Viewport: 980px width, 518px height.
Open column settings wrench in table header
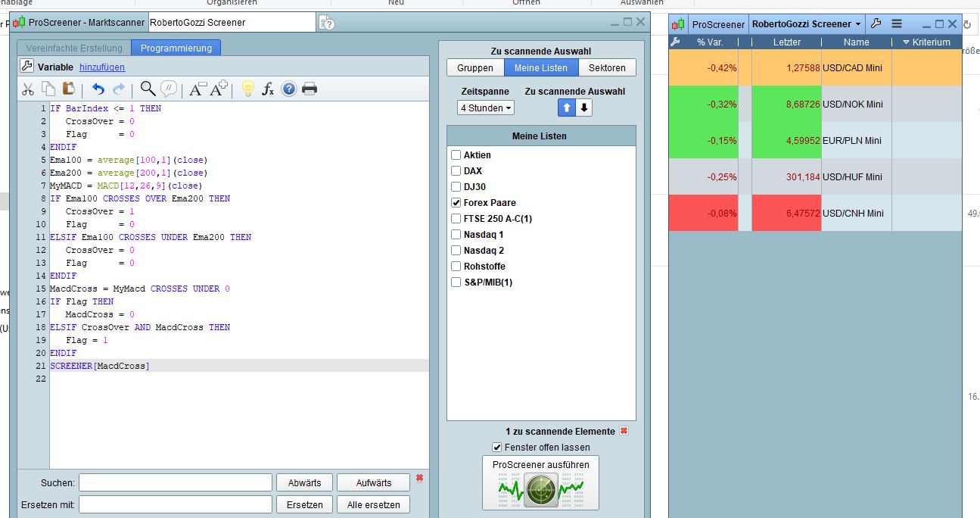(676, 42)
